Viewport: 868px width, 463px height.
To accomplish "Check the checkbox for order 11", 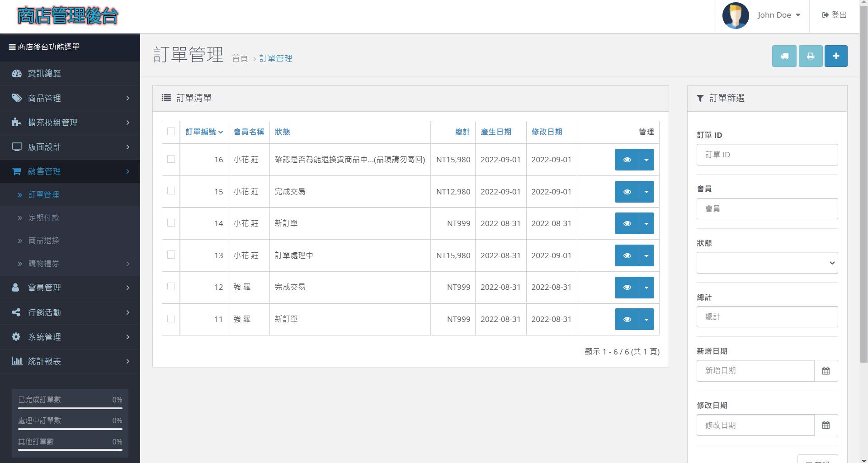I will (171, 318).
